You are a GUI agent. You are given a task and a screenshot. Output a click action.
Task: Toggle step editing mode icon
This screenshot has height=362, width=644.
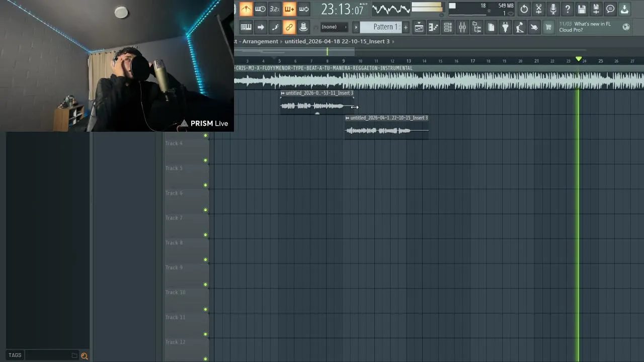[275, 27]
